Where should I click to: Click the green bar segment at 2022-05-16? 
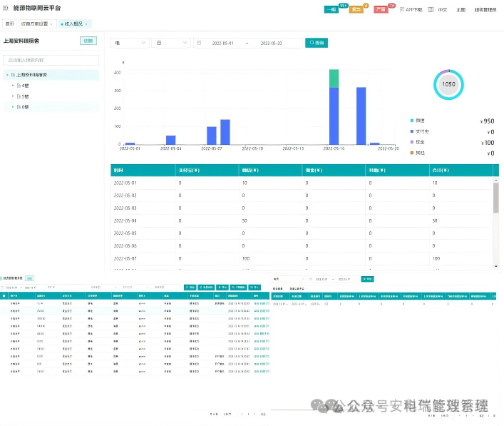click(334, 78)
